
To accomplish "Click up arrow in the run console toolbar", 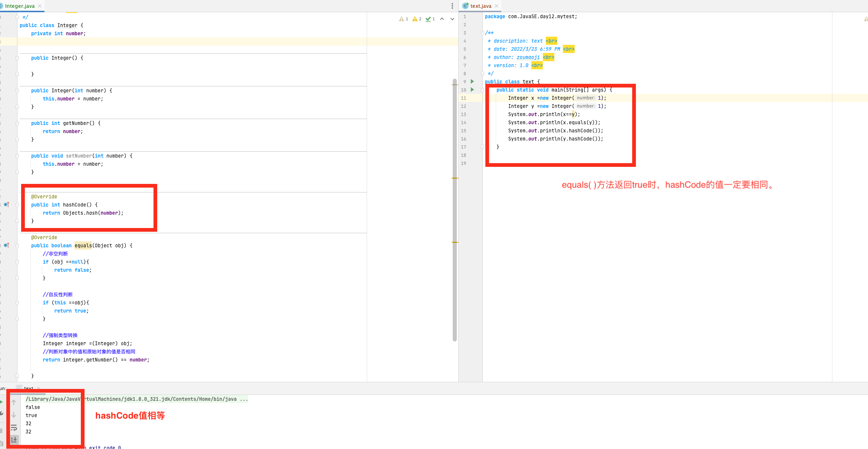I will (x=14, y=402).
